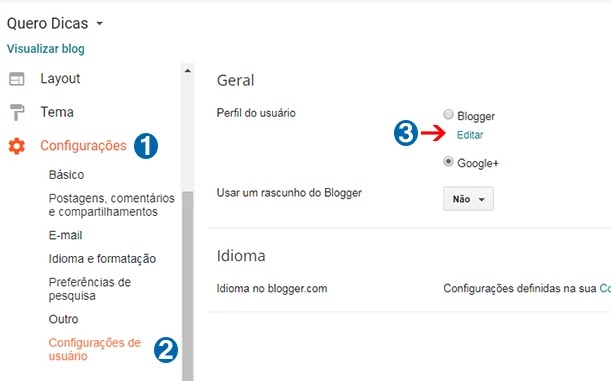Expand the Quero Dicas blog selector arrow
Viewport: 611px width, 381px height.
click(x=100, y=23)
